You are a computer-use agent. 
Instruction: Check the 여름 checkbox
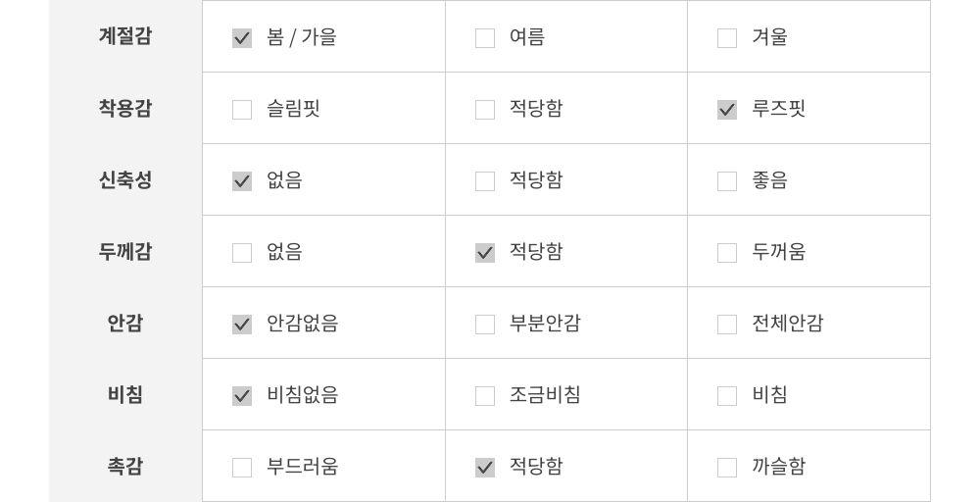pos(485,38)
